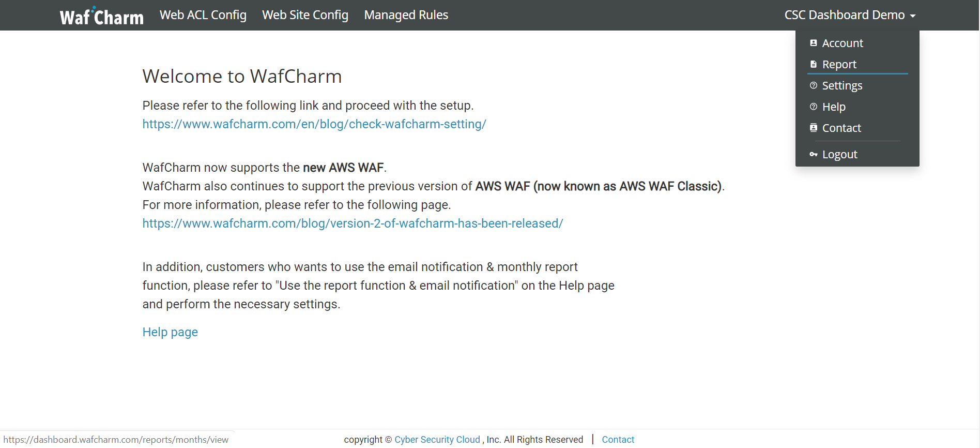
Task: Click the bold "new AWS WAF" text
Action: [x=343, y=168]
